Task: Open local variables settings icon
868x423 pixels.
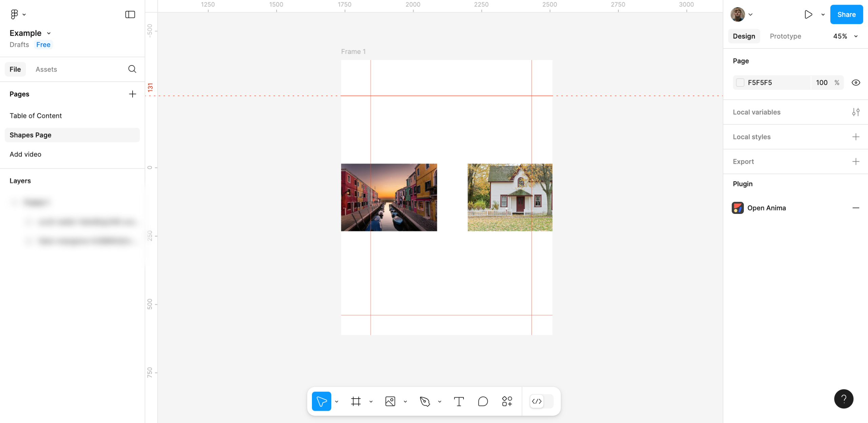Action: tap(855, 112)
